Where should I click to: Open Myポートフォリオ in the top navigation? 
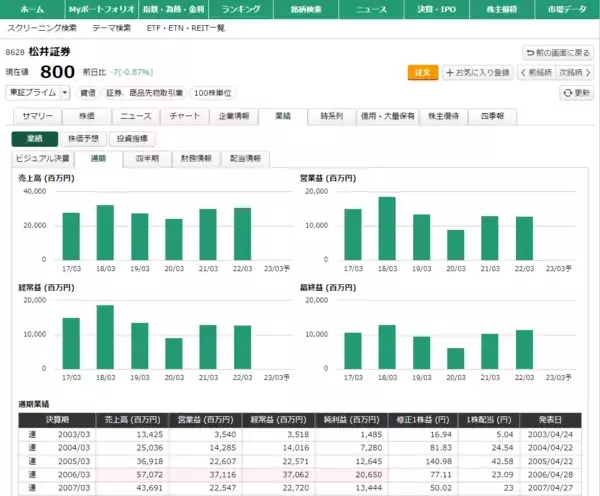click(x=102, y=9)
